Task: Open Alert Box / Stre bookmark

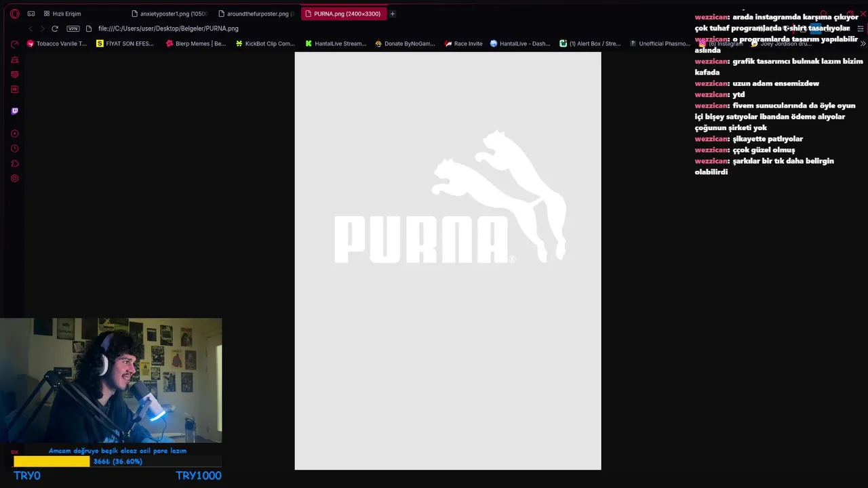Action: click(590, 43)
